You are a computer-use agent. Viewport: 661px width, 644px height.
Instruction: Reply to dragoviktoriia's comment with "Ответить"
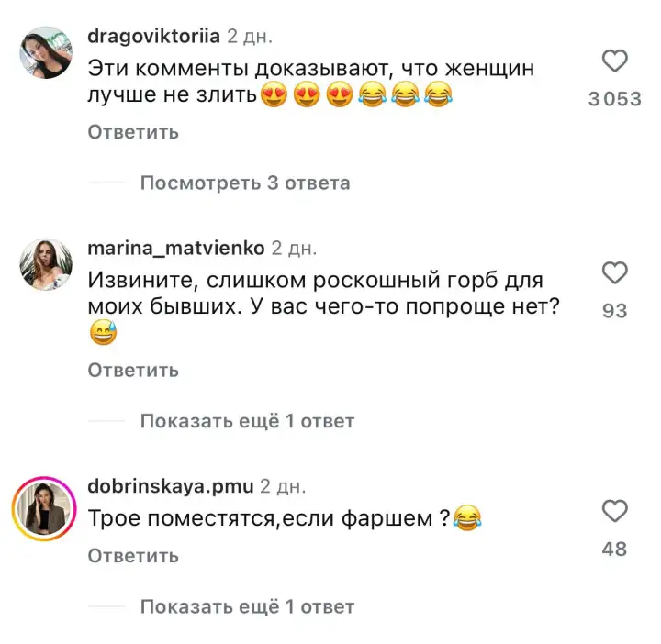[133, 132]
